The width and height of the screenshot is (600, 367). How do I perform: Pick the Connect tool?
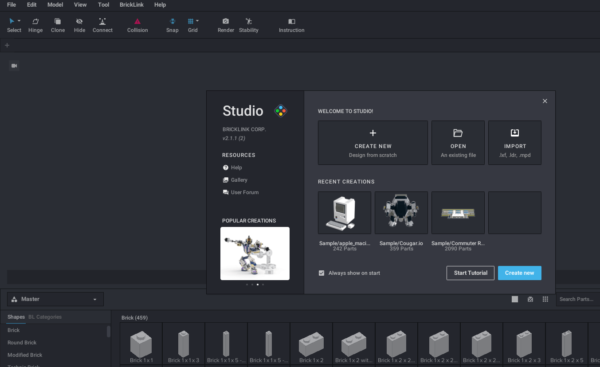(x=102, y=25)
